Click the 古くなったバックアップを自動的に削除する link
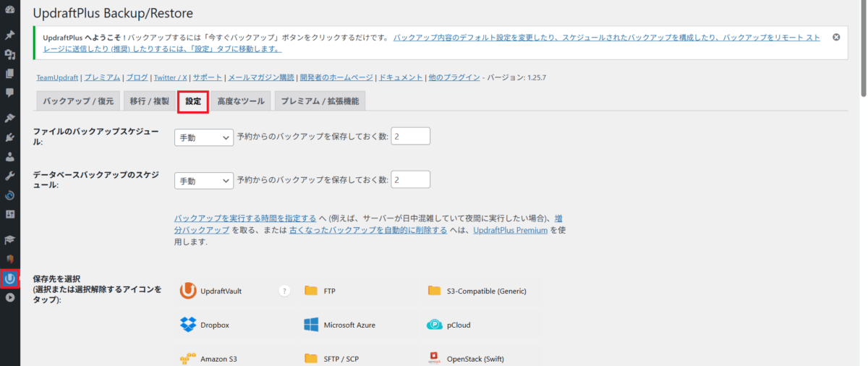This screenshot has width=868, height=366. click(x=368, y=230)
